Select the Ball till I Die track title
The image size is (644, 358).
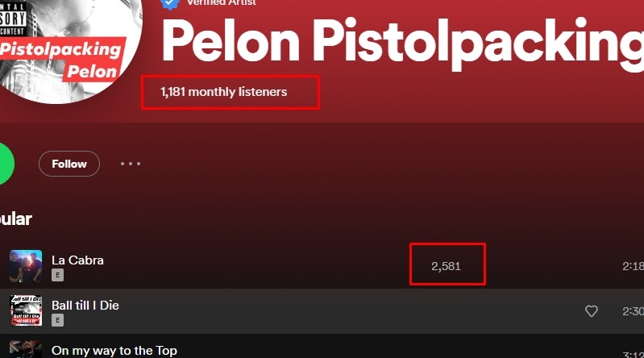[85, 306]
